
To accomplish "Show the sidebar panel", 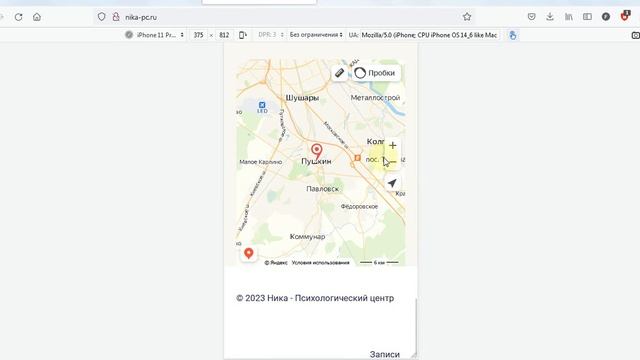I will (587, 17).
